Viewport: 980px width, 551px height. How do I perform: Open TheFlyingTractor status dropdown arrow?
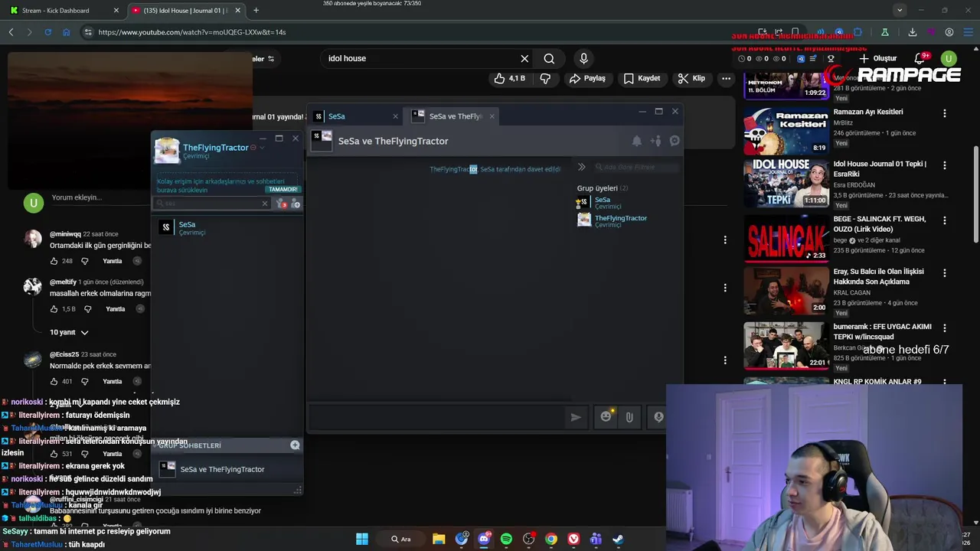pyautogui.click(x=262, y=148)
